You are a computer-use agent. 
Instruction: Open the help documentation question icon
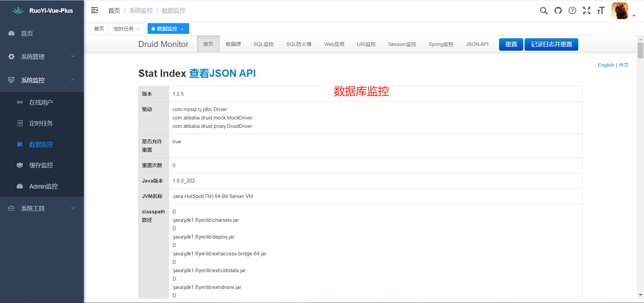[572, 11]
